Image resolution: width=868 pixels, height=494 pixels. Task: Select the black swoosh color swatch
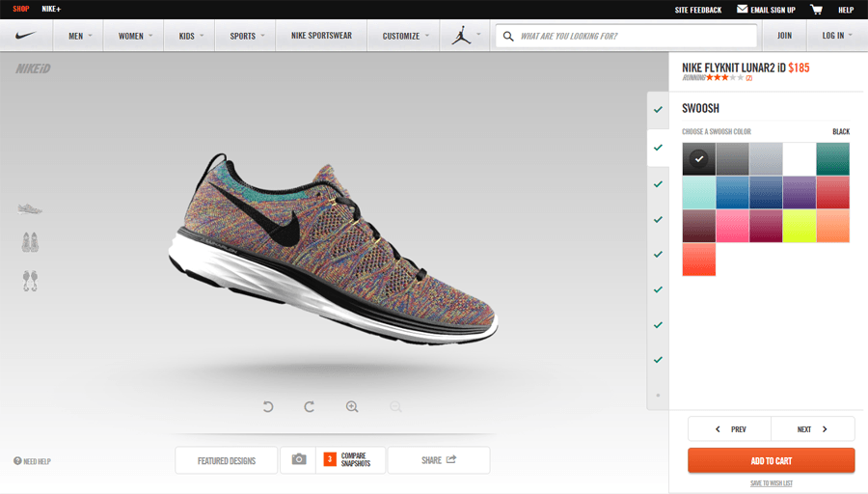698,159
